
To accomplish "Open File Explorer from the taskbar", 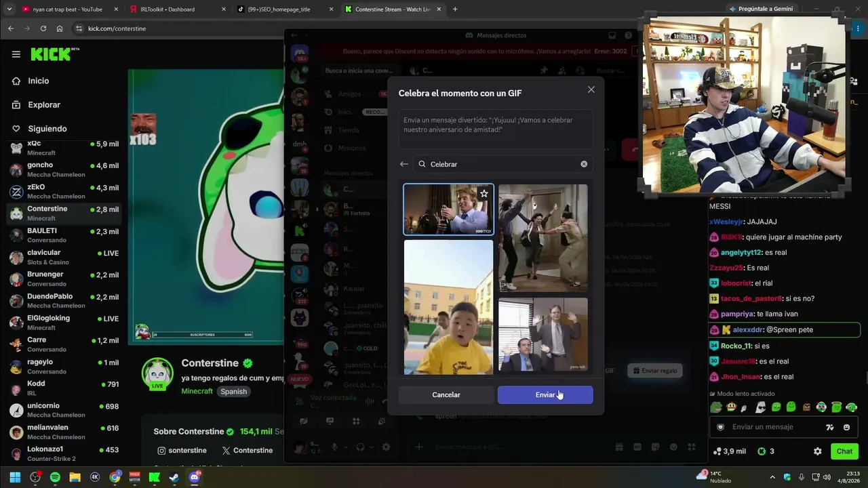I will [75, 477].
